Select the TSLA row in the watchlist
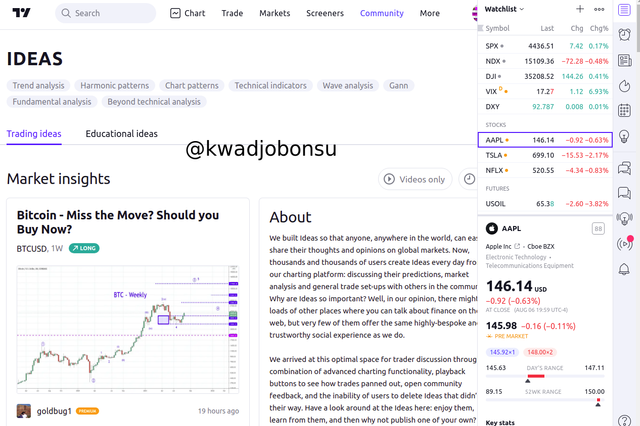 point(545,155)
